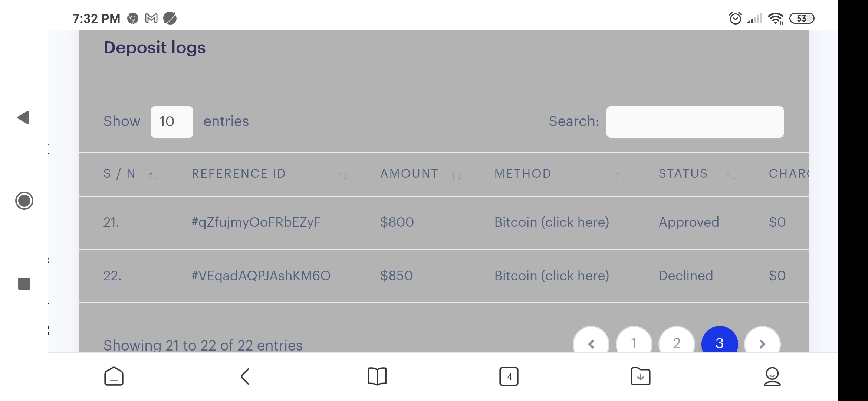This screenshot has width=868, height=401.
Task: Tap Android home circle navigation button
Action: 24,201
